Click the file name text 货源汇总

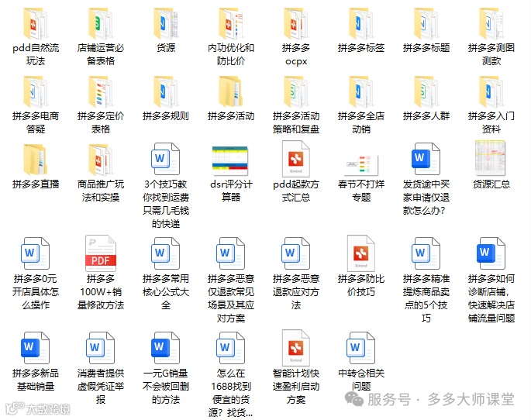click(x=491, y=184)
